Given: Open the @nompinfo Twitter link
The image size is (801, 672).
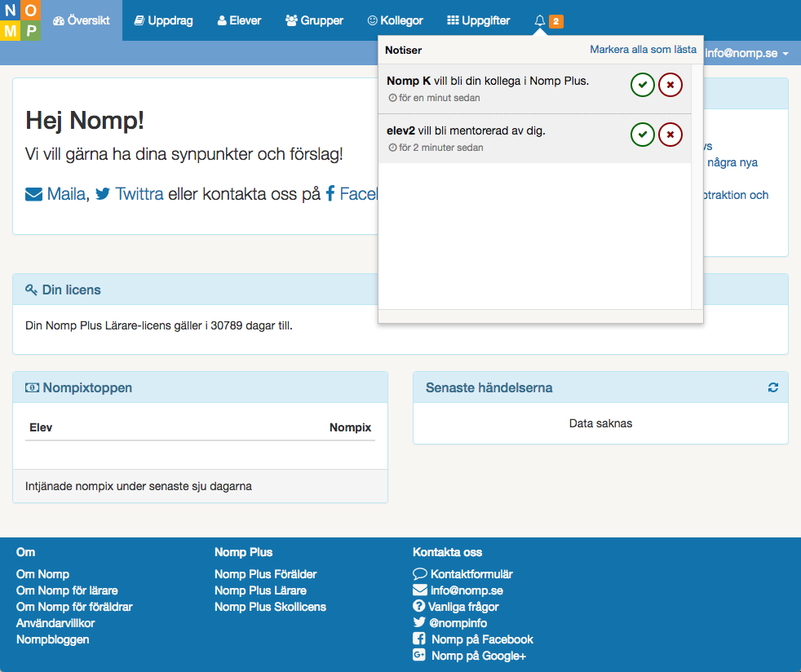Looking at the screenshot, I should 450,623.
